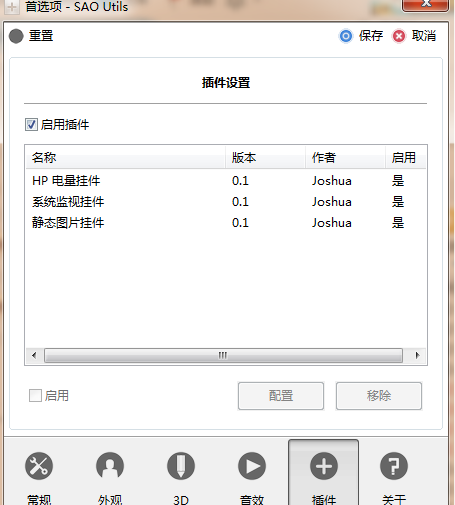The image size is (455, 505).
Task: Open the General (常规) wrench icon tab
Action: coord(39,466)
